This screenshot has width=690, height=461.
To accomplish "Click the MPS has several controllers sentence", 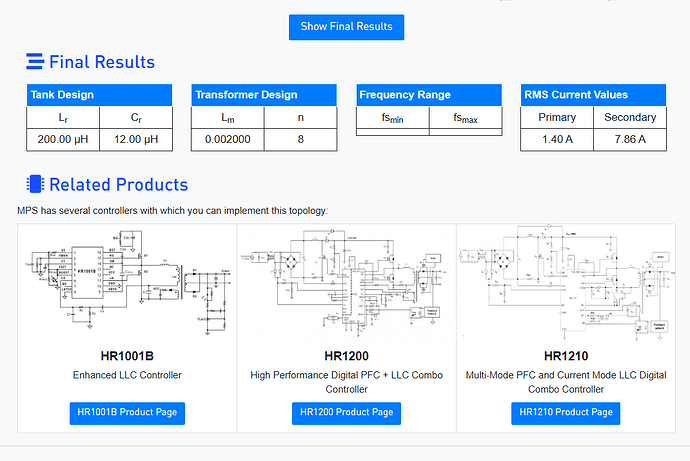I will (x=172, y=211).
